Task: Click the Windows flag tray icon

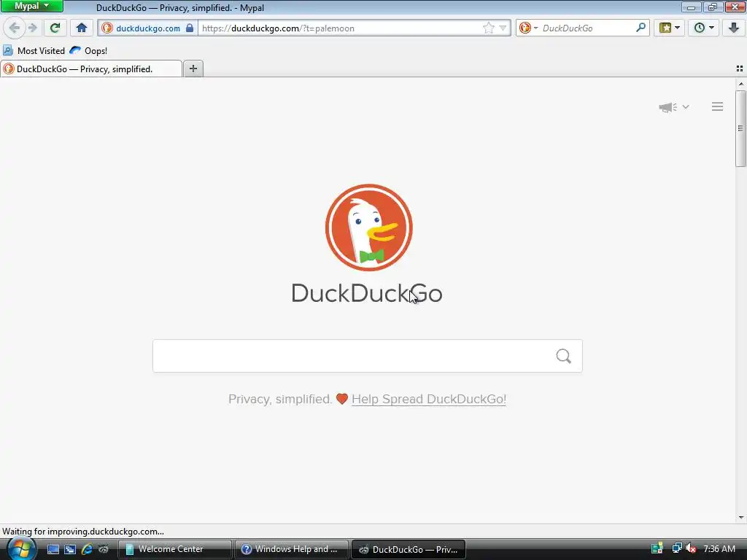Action: [x=657, y=548]
